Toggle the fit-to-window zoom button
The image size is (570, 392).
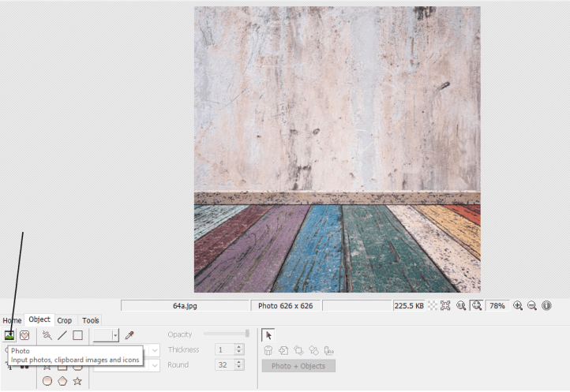[x=478, y=305]
